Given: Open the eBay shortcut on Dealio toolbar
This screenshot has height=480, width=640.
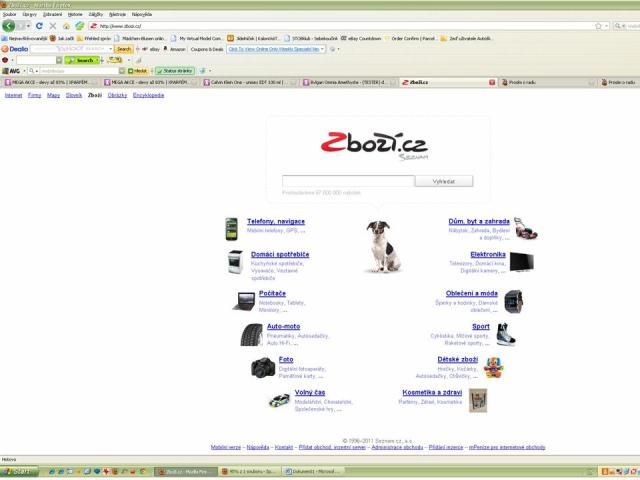Looking at the screenshot, I should pyautogui.click(x=151, y=49).
